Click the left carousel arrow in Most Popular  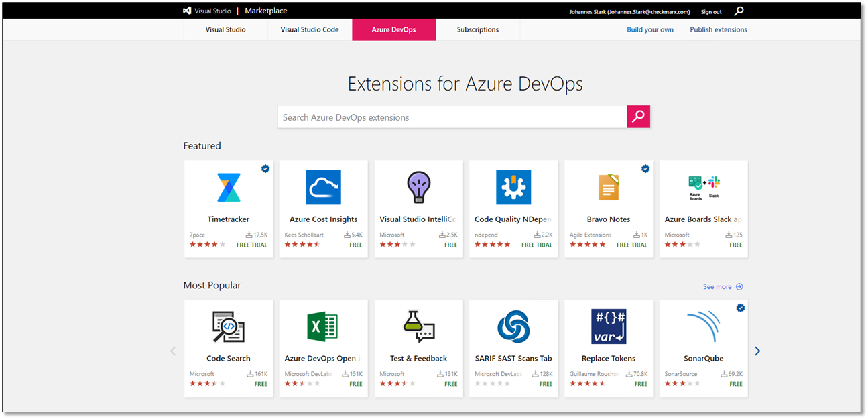173,351
